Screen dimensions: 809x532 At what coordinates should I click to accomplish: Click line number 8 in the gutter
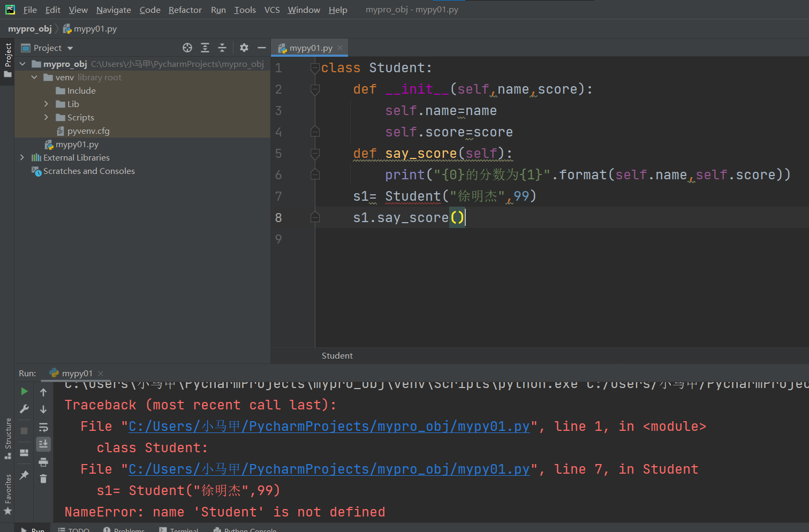click(278, 218)
